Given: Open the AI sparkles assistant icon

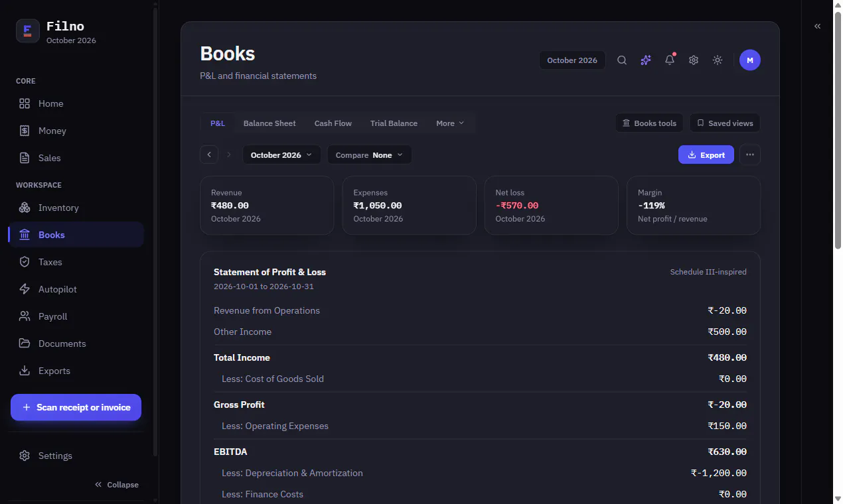Looking at the screenshot, I should (646, 60).
